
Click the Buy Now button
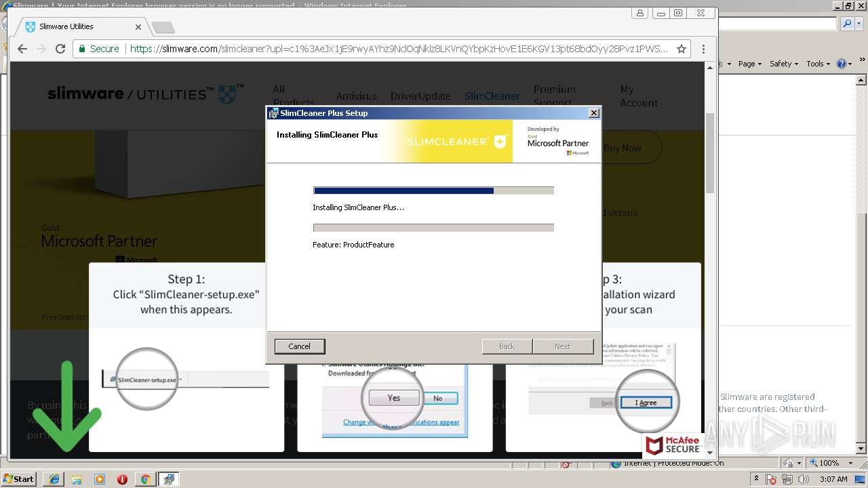click(x=623, y=148)
